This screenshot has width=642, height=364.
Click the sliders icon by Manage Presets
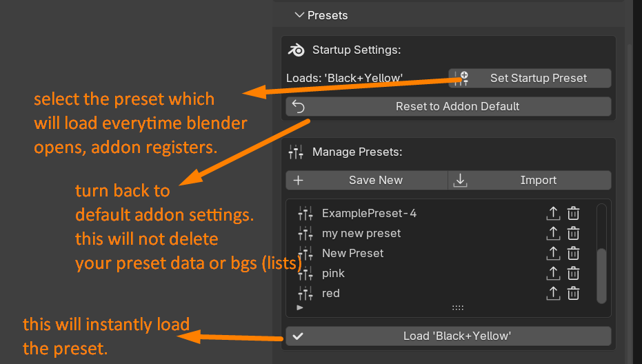[x=296, y=152]
